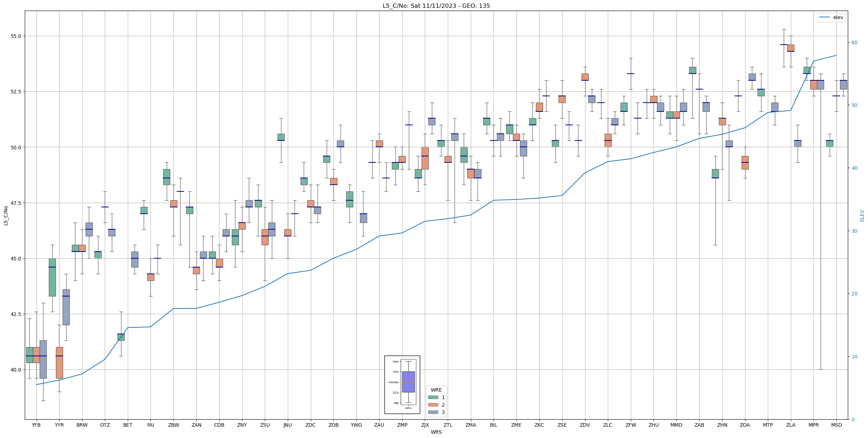
Task: Click the JNU x-axis label
Action: click(x=288, y=425)
